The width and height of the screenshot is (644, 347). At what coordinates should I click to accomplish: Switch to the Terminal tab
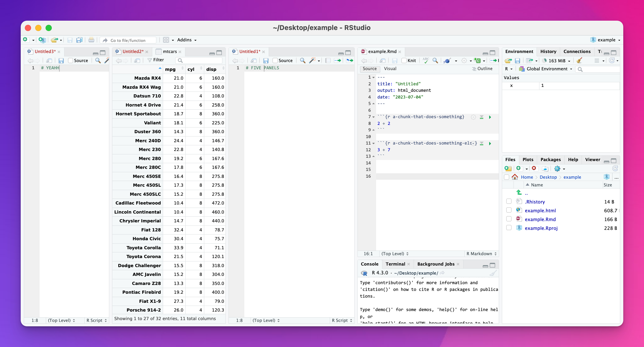click(x=395, y=264)
